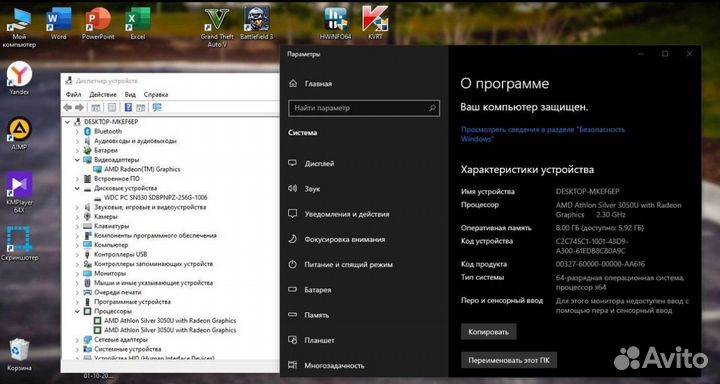Screen dimensions: 720x384
Task: Expand the Контроллеры USB category
Action: click(77, 254)
